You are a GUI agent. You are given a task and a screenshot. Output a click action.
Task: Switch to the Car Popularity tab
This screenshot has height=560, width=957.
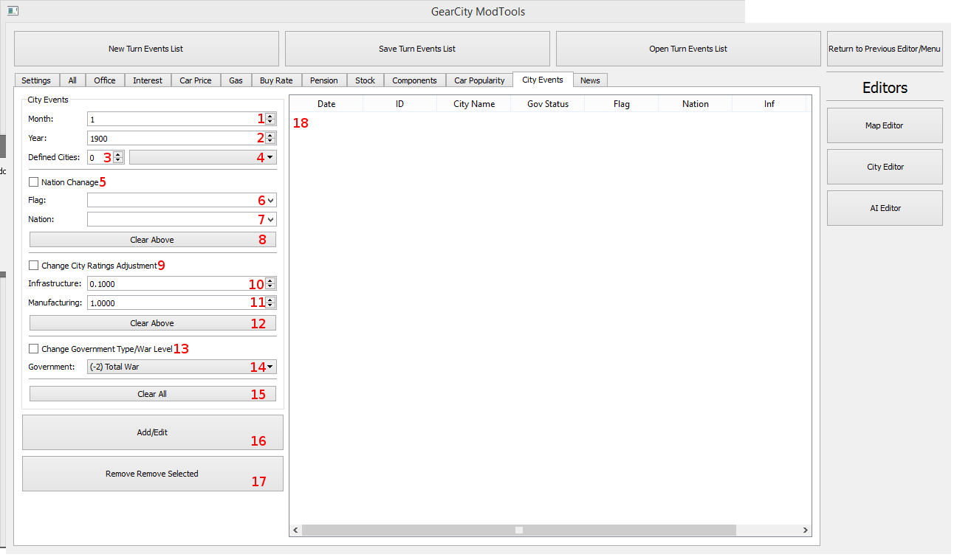[x=479, y=80]
